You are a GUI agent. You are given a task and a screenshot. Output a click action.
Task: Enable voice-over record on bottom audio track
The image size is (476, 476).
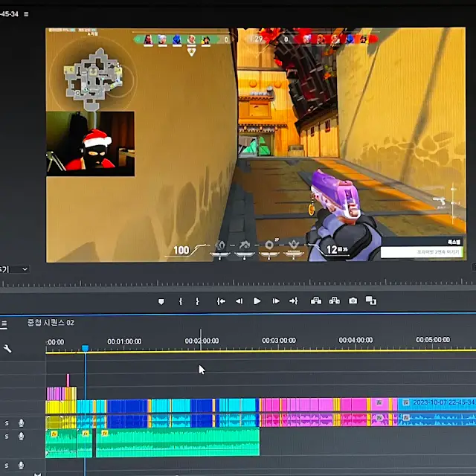coord(21,465)
